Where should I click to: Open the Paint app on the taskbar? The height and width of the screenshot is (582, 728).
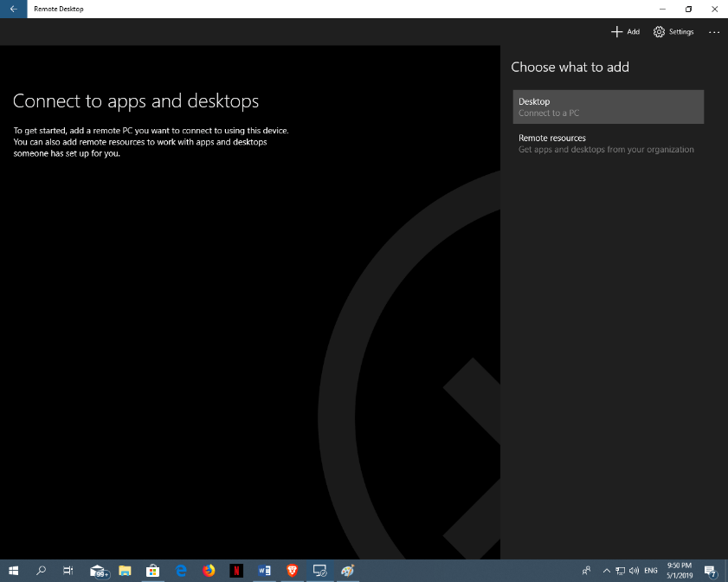click(x=347, y=571)
